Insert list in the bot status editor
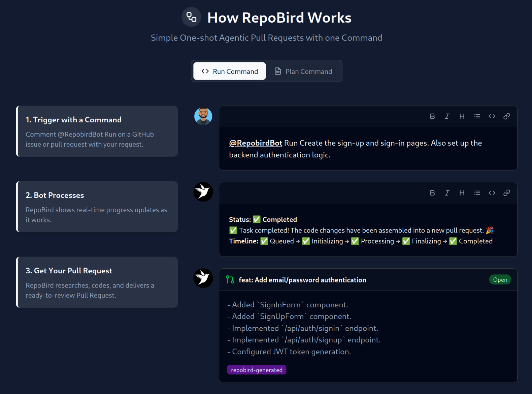532x394 pixels. click(x=477, y=193)
